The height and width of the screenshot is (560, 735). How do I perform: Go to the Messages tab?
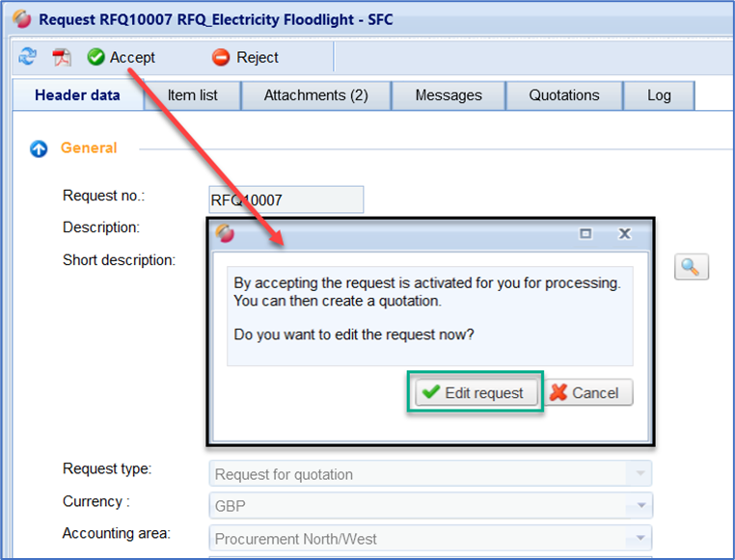tap(449, 95)
